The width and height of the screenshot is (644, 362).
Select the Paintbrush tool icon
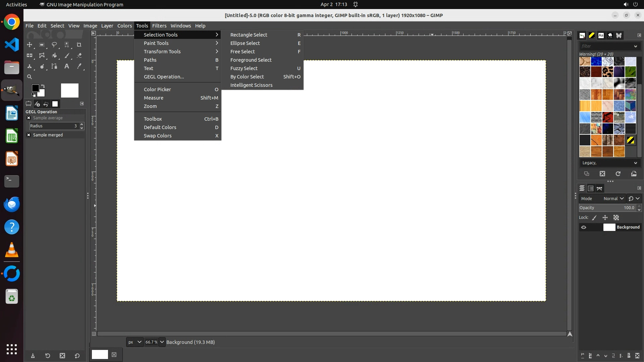(x=67, y=56)
